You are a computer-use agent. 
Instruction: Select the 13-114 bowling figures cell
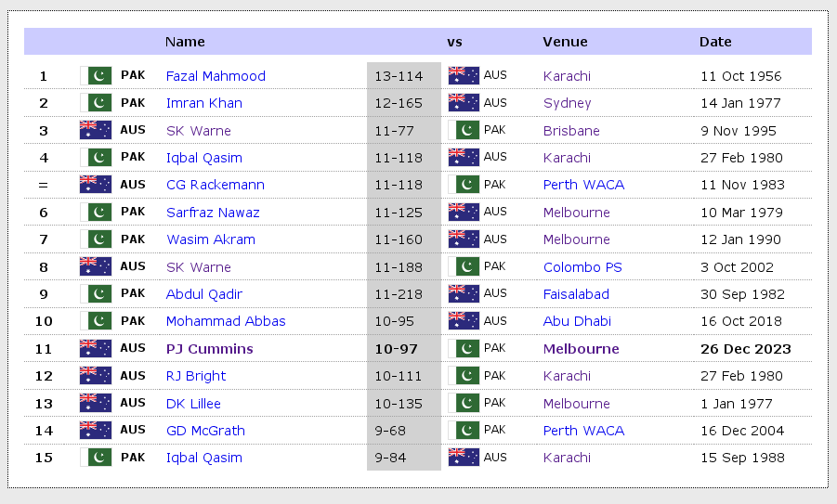[x=404, y=76]
